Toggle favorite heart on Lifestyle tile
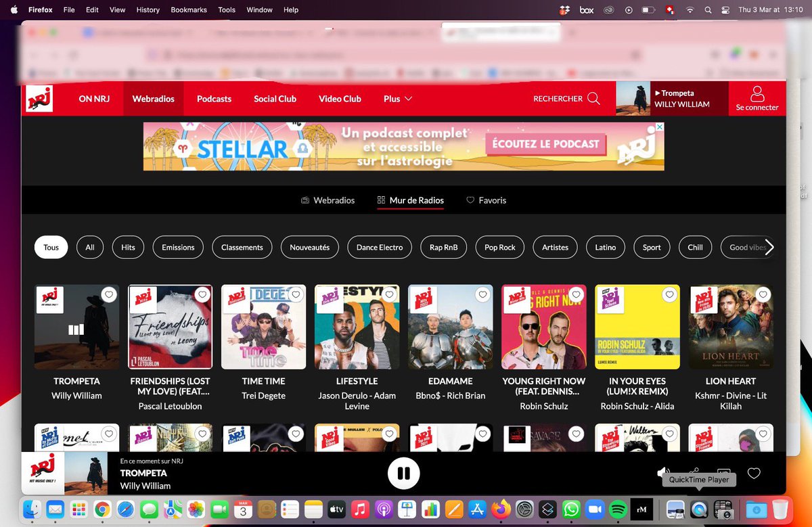This screenshot has width=812, height=527. [388, 294]
